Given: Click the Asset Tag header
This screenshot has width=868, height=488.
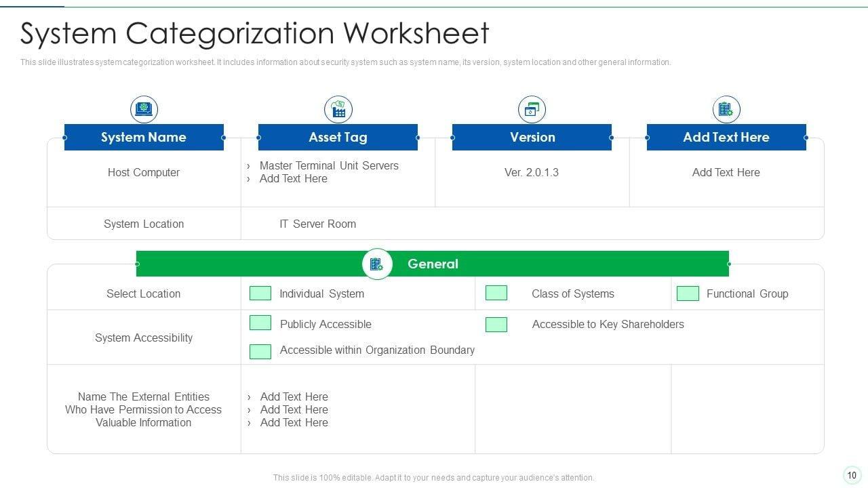Looking at the screenshot, I should click(338, 137).
